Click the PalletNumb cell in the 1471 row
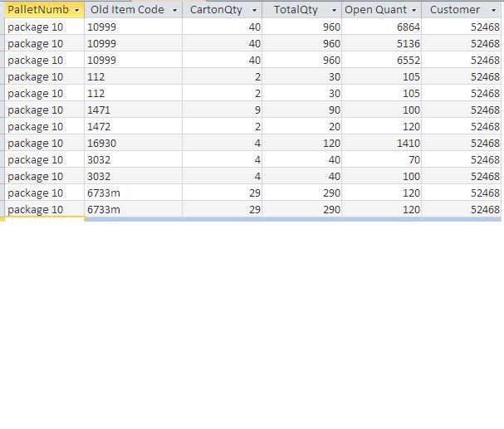This screenshot has width=504, height=429. (44, 110)
